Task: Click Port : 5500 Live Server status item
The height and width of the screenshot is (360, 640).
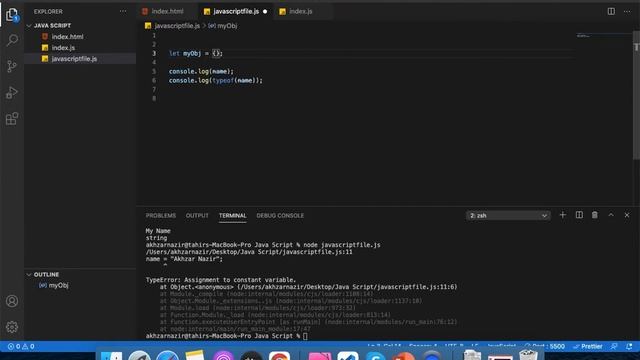Action: point(545,347)
